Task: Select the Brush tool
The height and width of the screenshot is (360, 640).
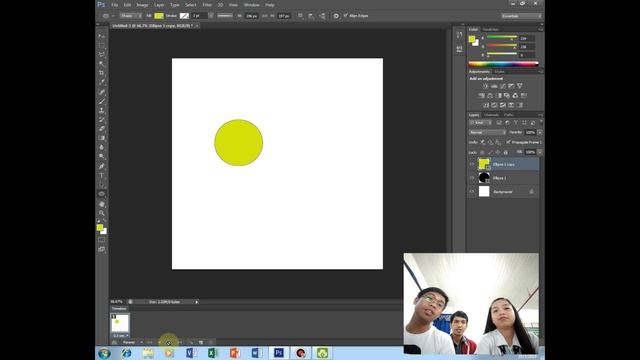Action: point(102,101)
